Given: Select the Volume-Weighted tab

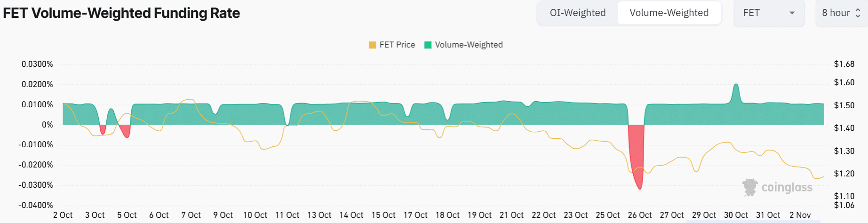Looking at the screenshot, I should click(x=669, y=13).
